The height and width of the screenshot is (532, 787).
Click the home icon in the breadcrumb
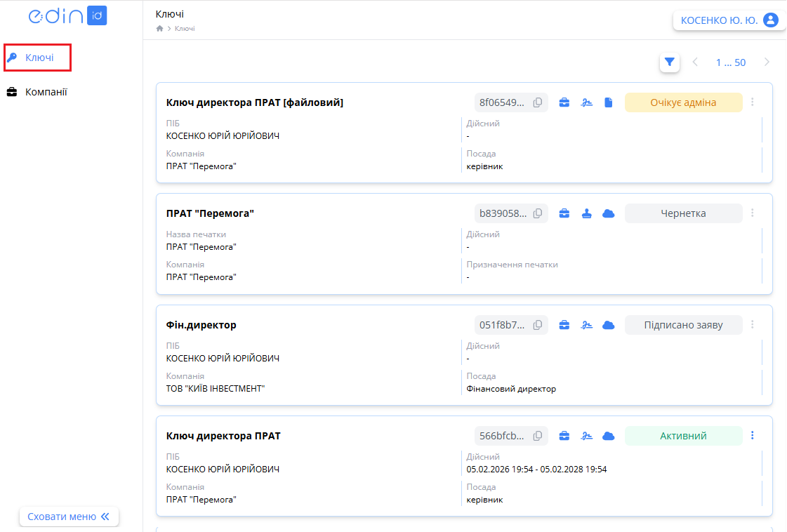pyautogui.click(x=159, y=29)
